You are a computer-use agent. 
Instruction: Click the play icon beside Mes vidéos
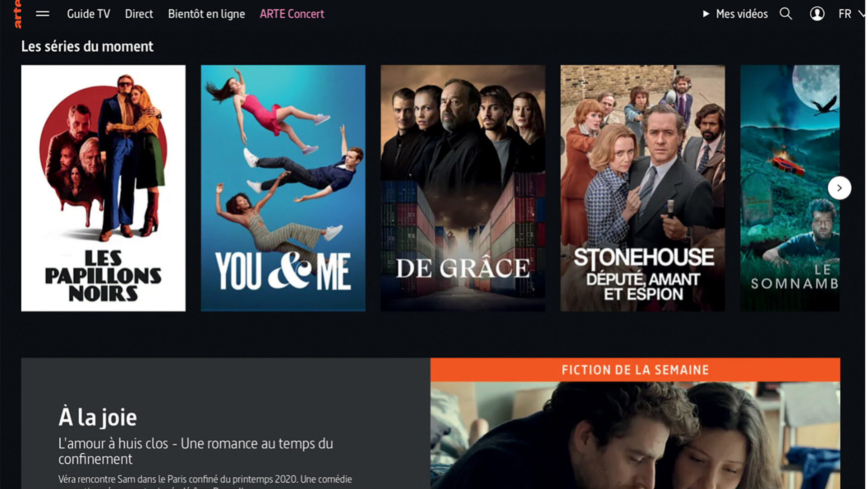pyautogui.click(x=706, y=14)
